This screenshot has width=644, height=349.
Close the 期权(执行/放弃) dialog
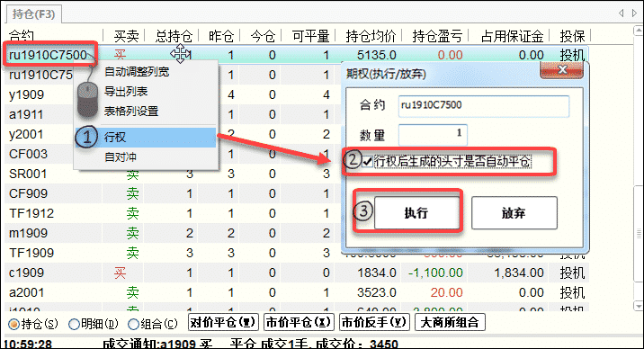(562, 69)
